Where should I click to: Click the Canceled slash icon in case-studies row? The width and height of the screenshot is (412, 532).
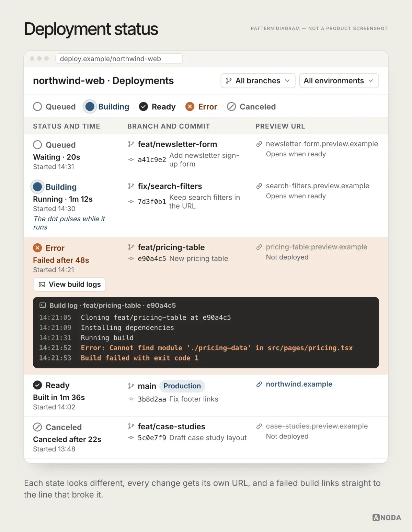click(37, 427)
